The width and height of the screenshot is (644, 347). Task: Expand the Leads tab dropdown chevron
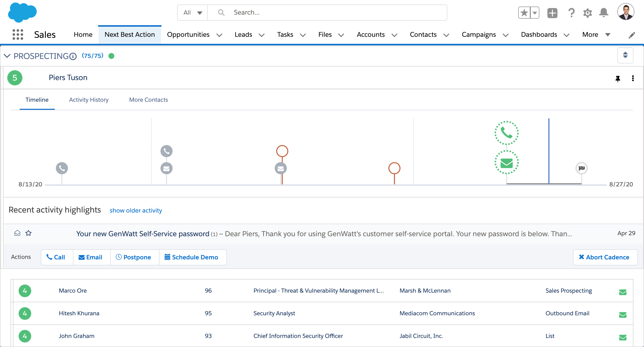point(262,35)
